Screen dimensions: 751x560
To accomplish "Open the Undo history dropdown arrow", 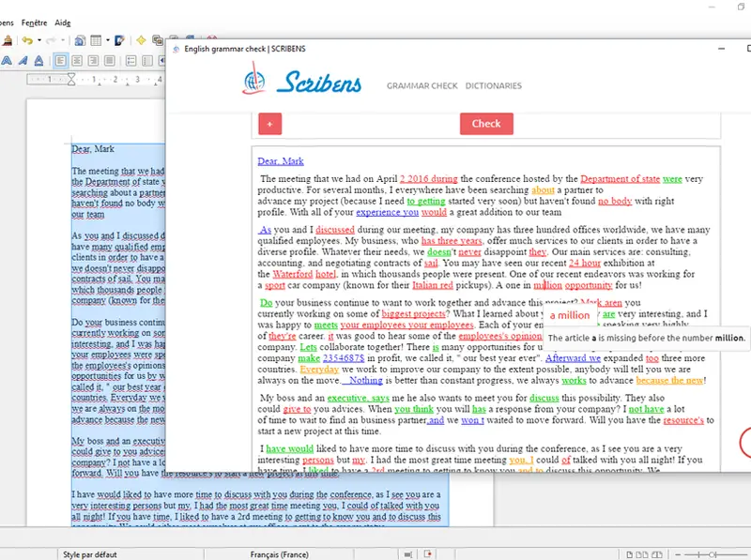I will [39, 40].
